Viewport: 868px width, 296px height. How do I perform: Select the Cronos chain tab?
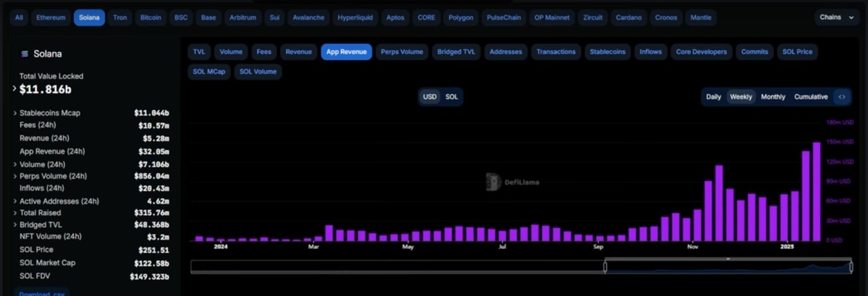click(666, 17)
